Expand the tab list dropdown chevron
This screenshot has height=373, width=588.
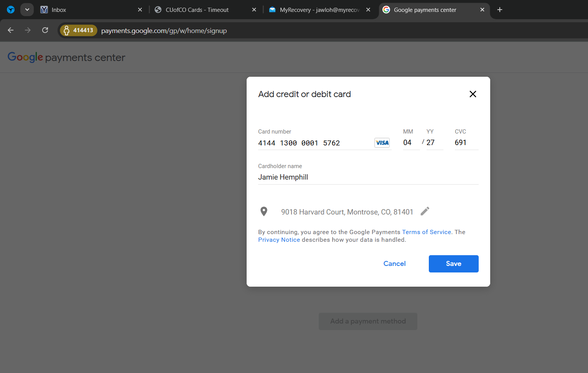(27, 10)
